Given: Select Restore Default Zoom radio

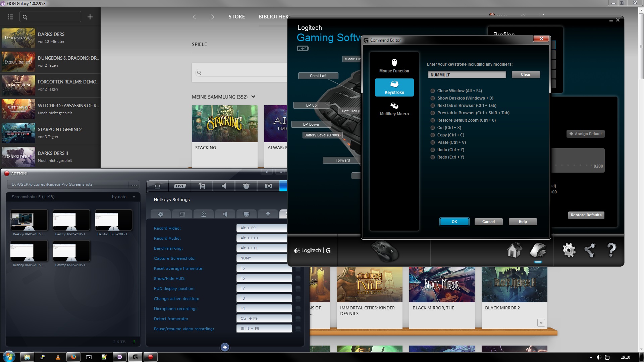Looking at the screenshot, I should click(433, 120).
